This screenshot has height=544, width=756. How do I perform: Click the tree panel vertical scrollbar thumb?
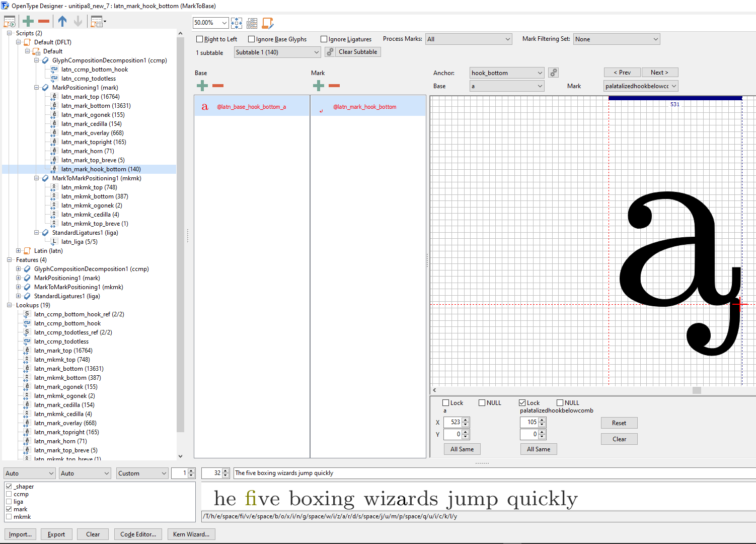tap(181, 234)
